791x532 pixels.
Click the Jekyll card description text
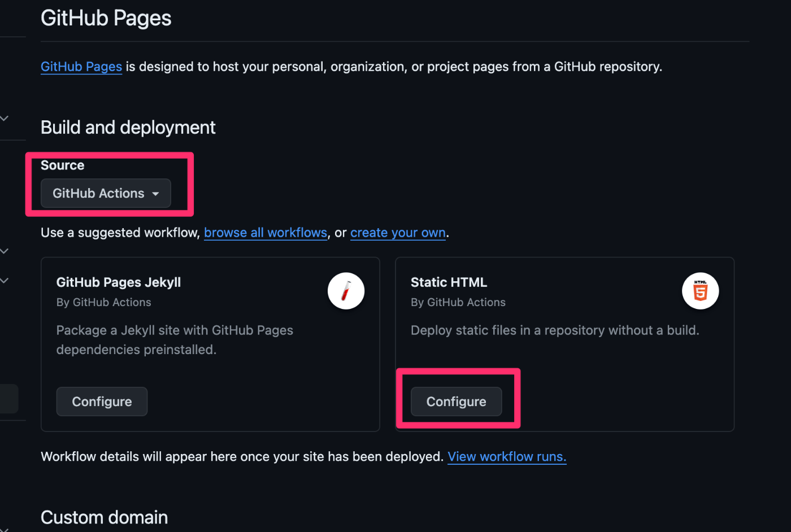[175, 339]
